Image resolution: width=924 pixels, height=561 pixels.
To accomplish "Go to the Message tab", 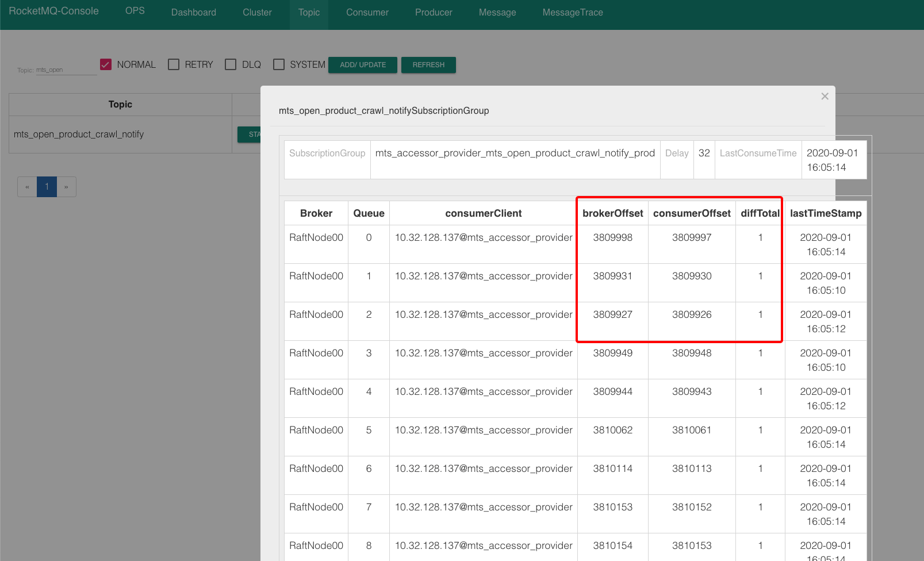I will pyautogui.click(x=497, y=13).
